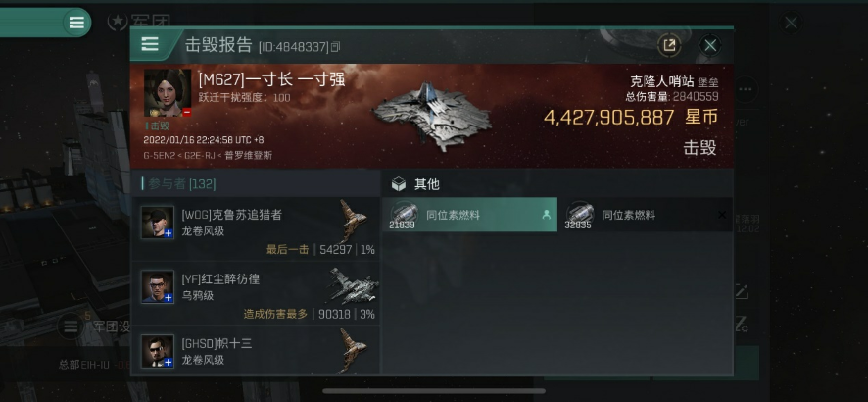Copy the kill report ID icon
This screenshot has width=868, height=402.
[335, 48]
